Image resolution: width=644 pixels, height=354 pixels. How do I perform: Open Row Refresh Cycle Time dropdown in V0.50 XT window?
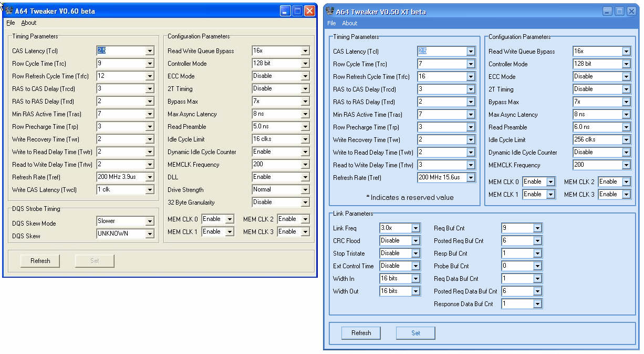tap(471, 77)
